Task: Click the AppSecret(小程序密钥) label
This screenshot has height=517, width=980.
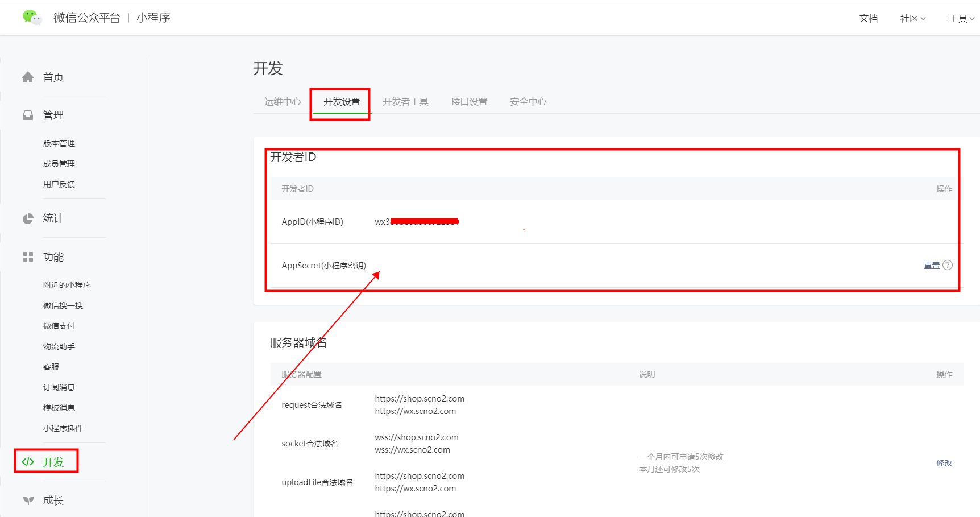Action: [324, 266]
